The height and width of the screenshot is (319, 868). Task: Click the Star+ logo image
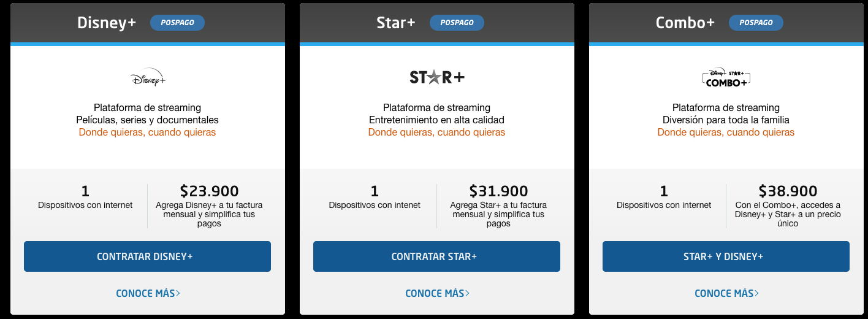tap(437, 77)
